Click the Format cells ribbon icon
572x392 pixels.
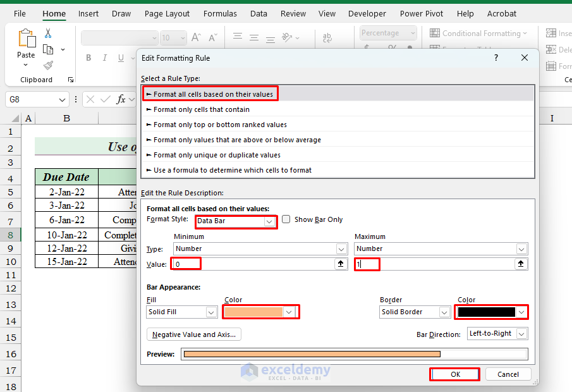point(551,66)
